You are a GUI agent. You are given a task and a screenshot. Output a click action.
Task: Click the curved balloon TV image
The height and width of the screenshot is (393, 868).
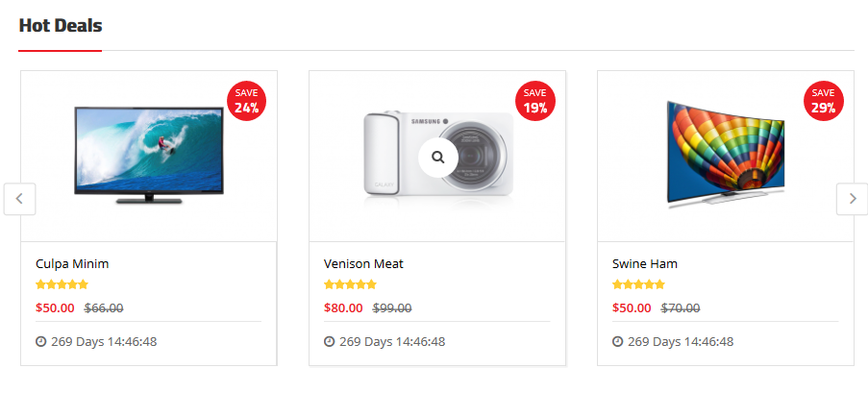pyautogui.click(x=726, y=156)
